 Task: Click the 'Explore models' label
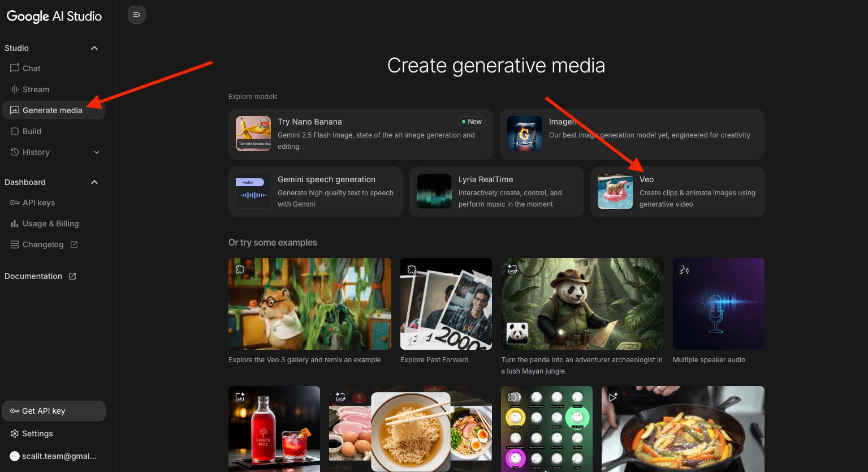[253, 97]
